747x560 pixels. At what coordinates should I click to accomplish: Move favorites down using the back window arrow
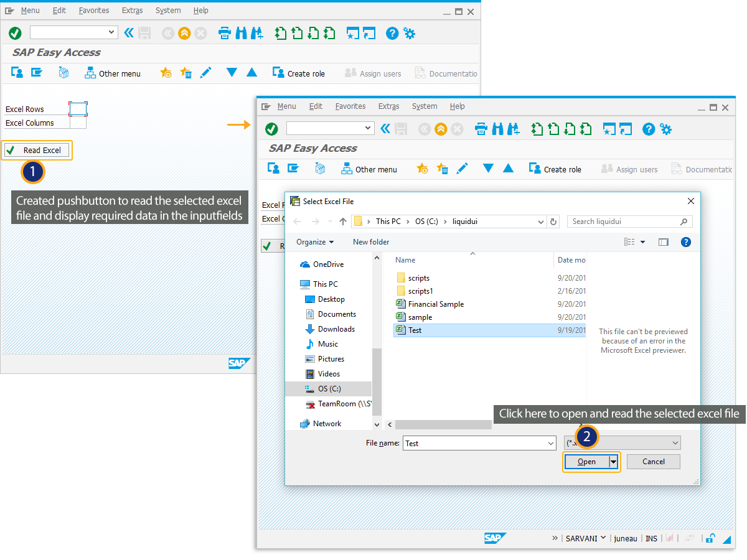pyautogui.click(x=232, y=73)
